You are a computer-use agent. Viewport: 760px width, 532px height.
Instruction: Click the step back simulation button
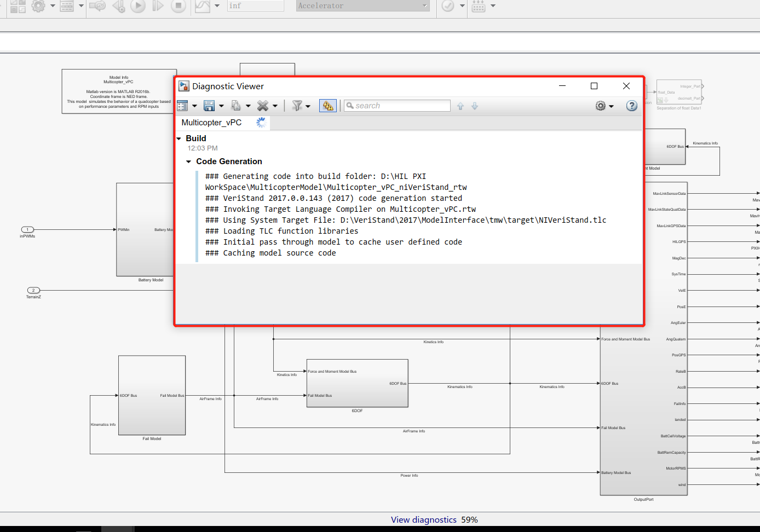(118, 6)
